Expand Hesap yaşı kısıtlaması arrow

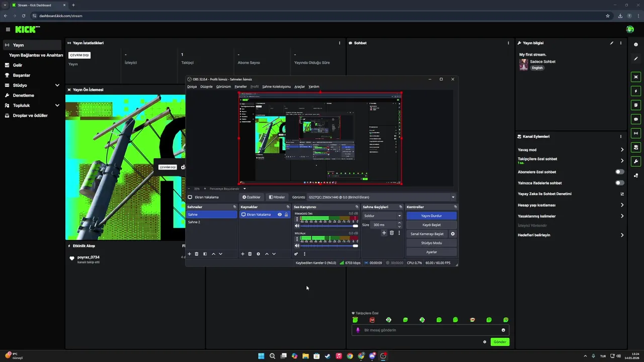tap(622, 205)
